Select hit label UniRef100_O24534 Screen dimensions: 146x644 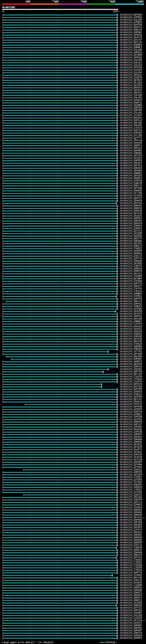[x=131, y=77]
